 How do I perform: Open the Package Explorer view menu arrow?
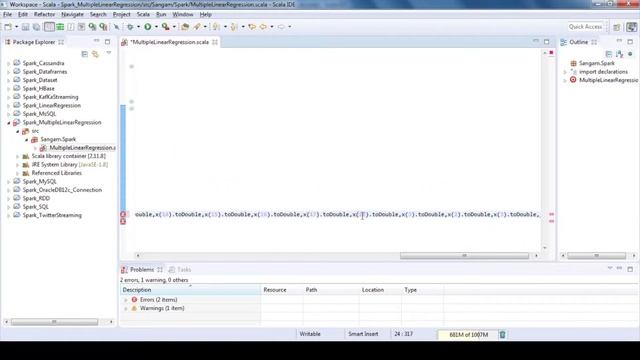click(x=109, y=53)
